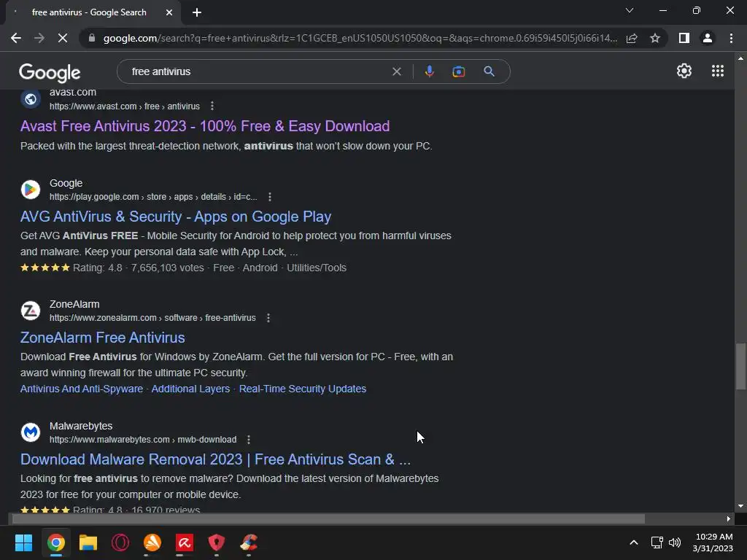
Task: Share this page from address bar
Action: click(632, 38)
